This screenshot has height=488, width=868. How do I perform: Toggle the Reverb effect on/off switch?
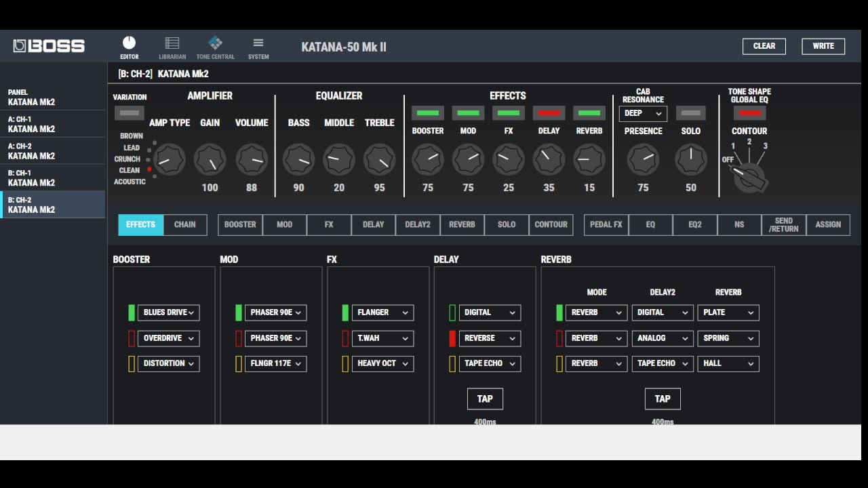589,113
